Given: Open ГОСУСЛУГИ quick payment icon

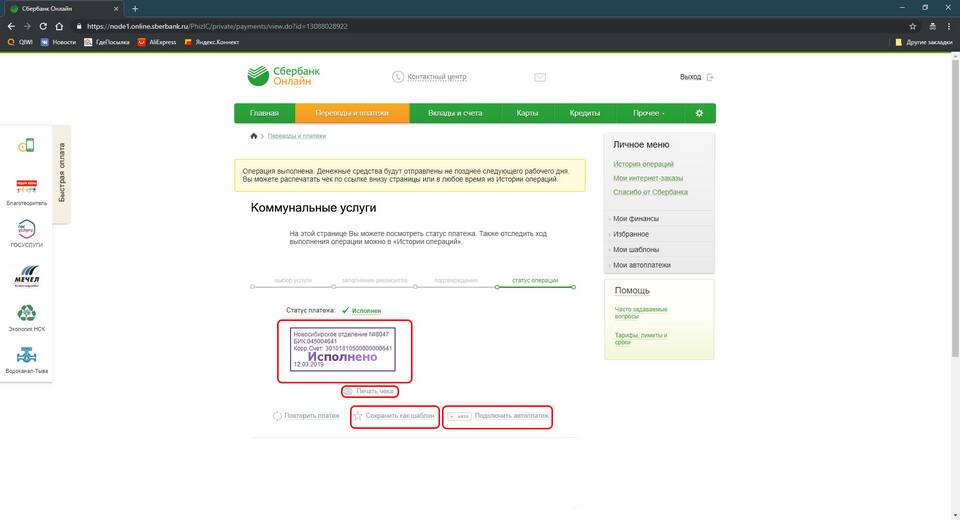Looking at the screenshot, I should 28,230.
